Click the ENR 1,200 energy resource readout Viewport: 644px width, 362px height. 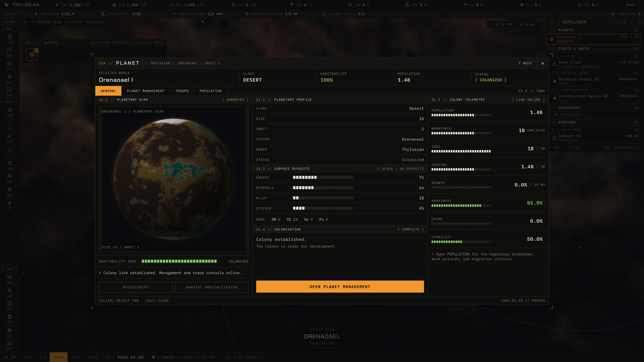click(72, 5)
